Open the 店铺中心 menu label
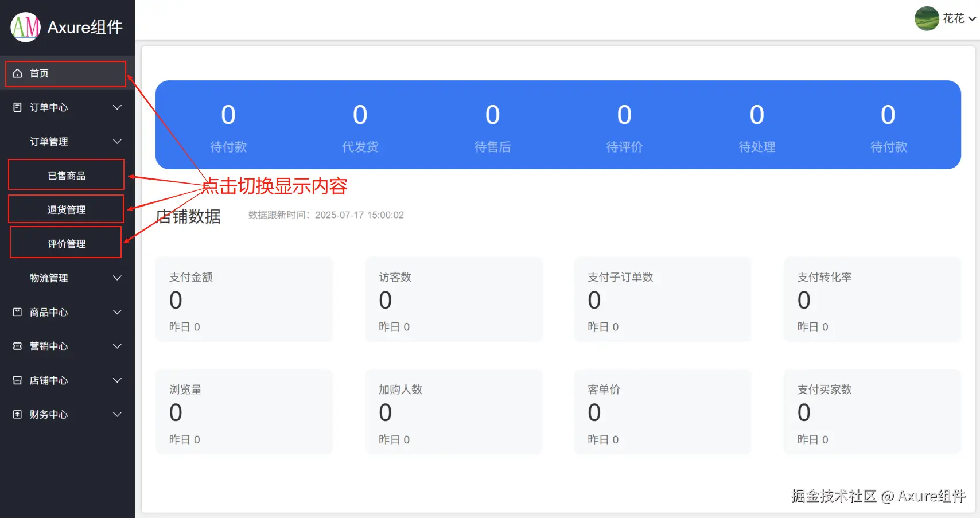The image size is (980, 518). [49, 380]
